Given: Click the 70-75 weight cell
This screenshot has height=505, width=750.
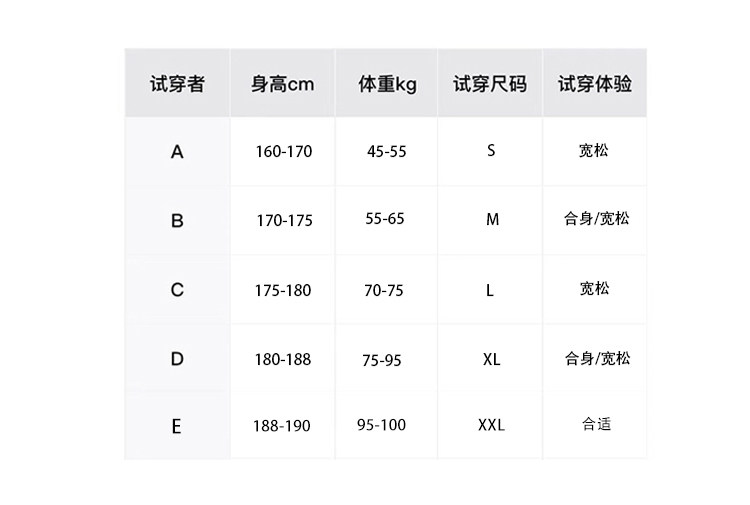Looking at the screenshot, I should point(384,290).
